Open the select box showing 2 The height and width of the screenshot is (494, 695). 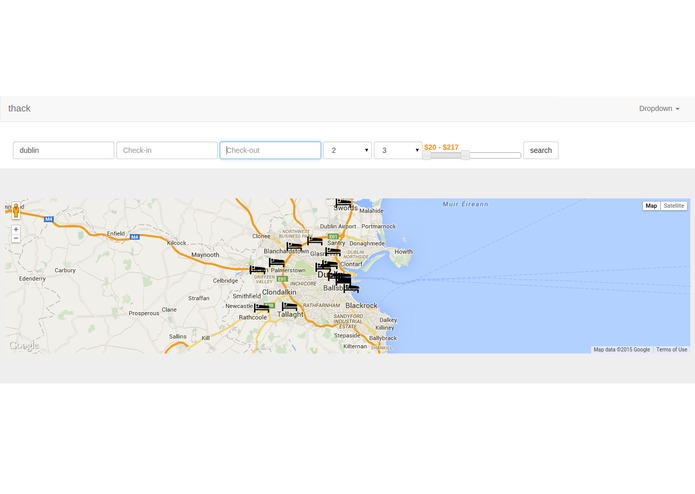click(348, 150)
